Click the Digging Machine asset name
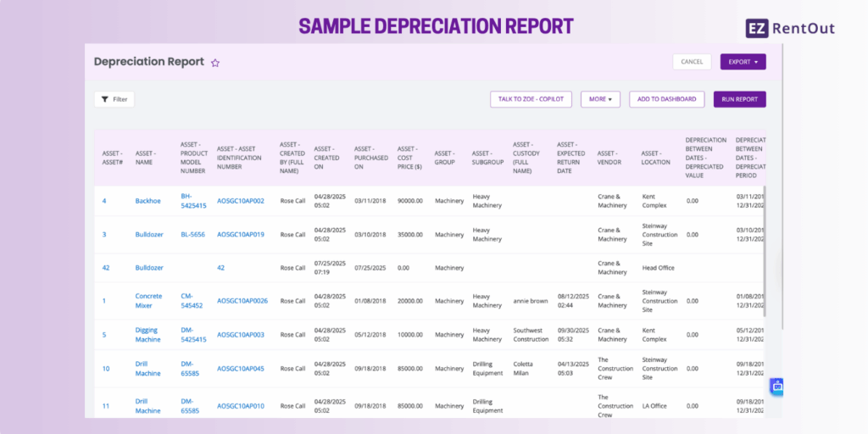This screenshot has height=434, width=868. (147, 335)
